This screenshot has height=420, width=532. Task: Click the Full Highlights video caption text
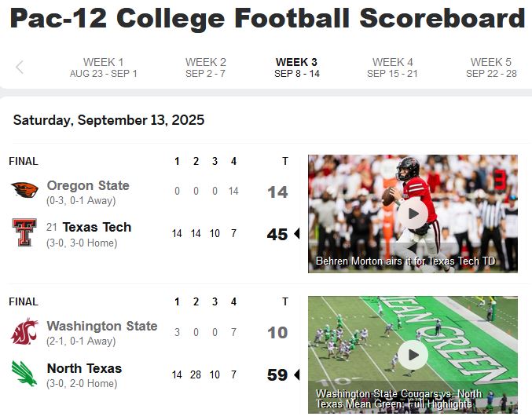point(399,399)
